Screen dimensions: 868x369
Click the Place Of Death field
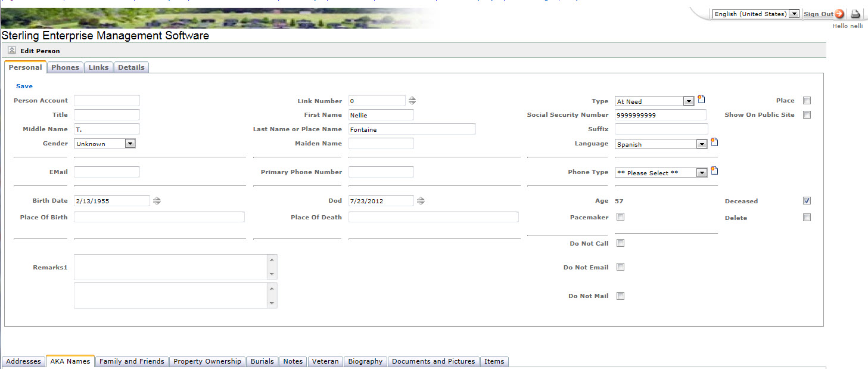pos(434,217)
